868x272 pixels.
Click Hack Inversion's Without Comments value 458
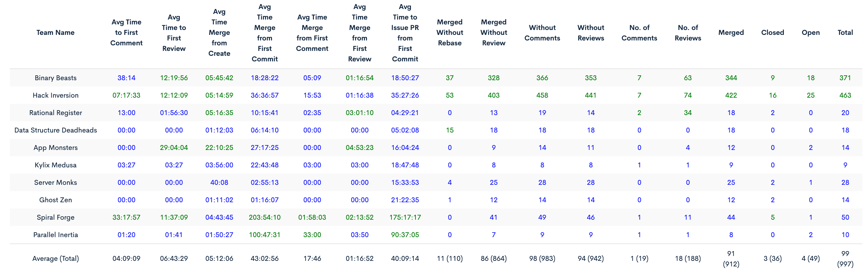542,95
